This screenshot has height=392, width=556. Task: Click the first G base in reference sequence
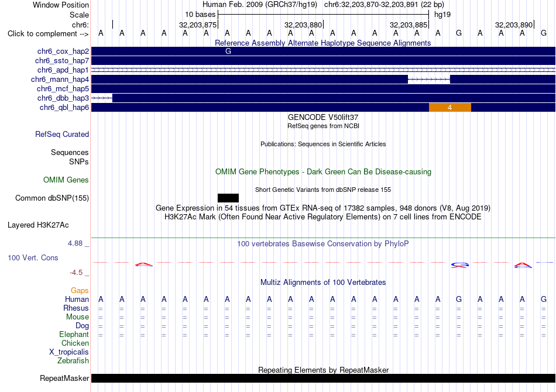(x=459, y=33)
